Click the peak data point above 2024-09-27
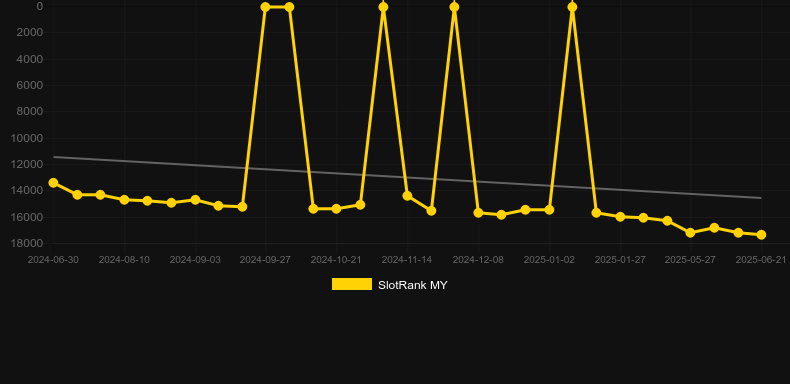 (x=266, y=7)
